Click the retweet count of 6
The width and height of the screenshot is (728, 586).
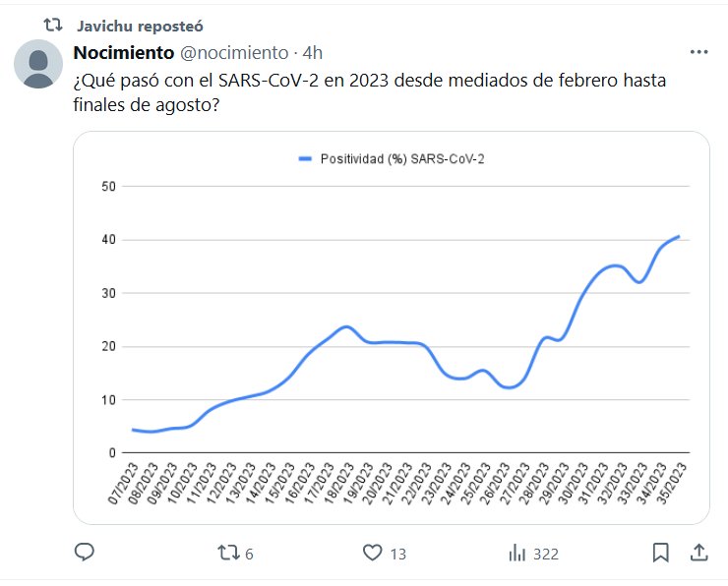coord(249,555)
